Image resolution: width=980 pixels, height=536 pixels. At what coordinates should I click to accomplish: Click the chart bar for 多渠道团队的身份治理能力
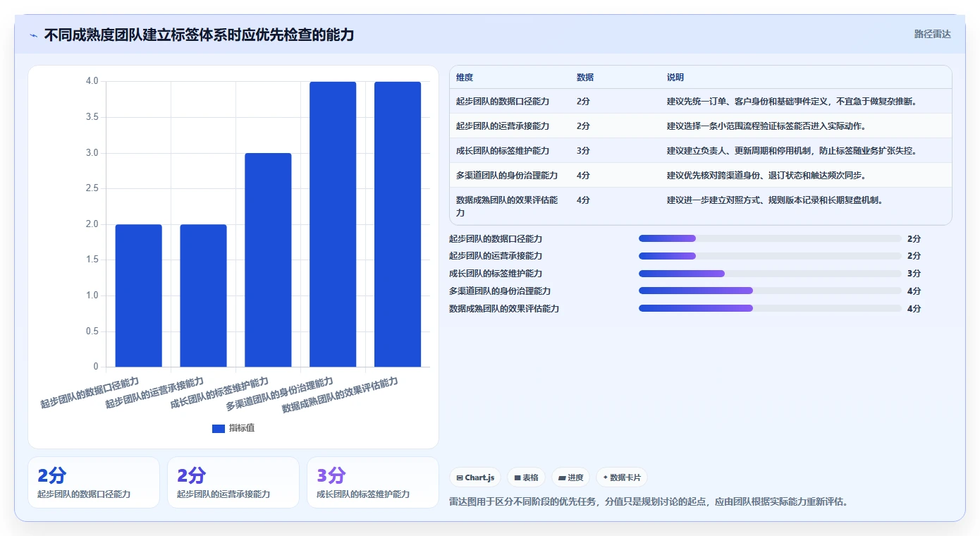click(x=333, y=224)
